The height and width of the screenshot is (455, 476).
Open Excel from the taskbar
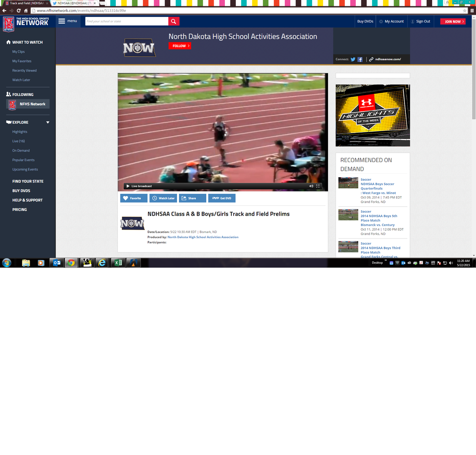(118, 263)
